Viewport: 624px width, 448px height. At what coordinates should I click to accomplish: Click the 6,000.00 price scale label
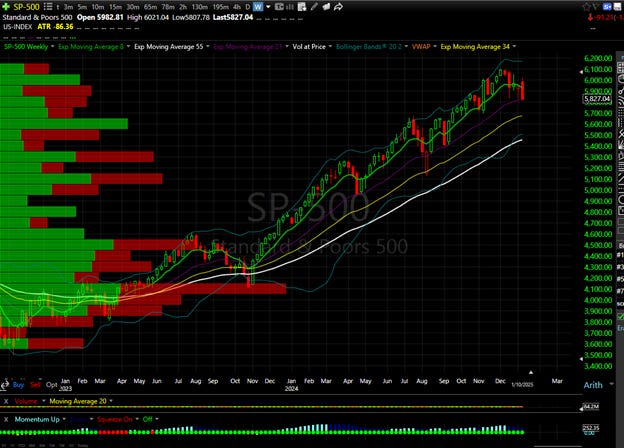point(598,80)
